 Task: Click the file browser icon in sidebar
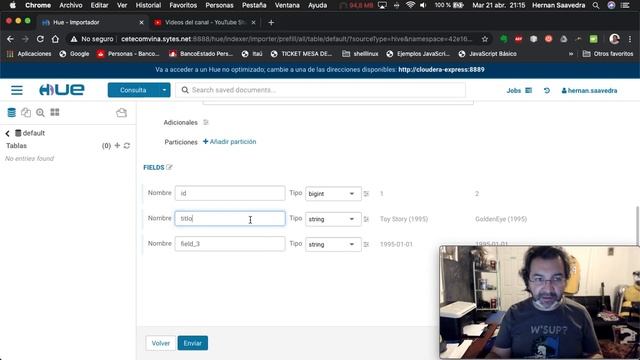pos(121,113)
